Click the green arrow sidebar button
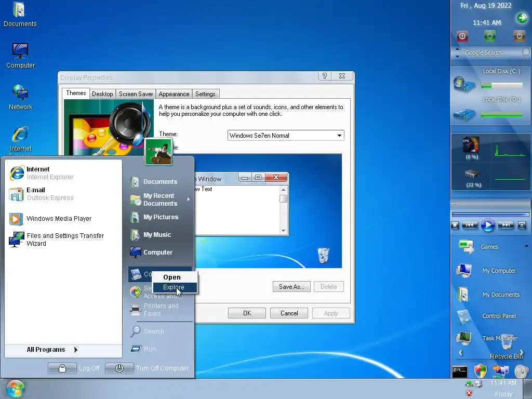The image size is (532, 399). coord(522,18)
